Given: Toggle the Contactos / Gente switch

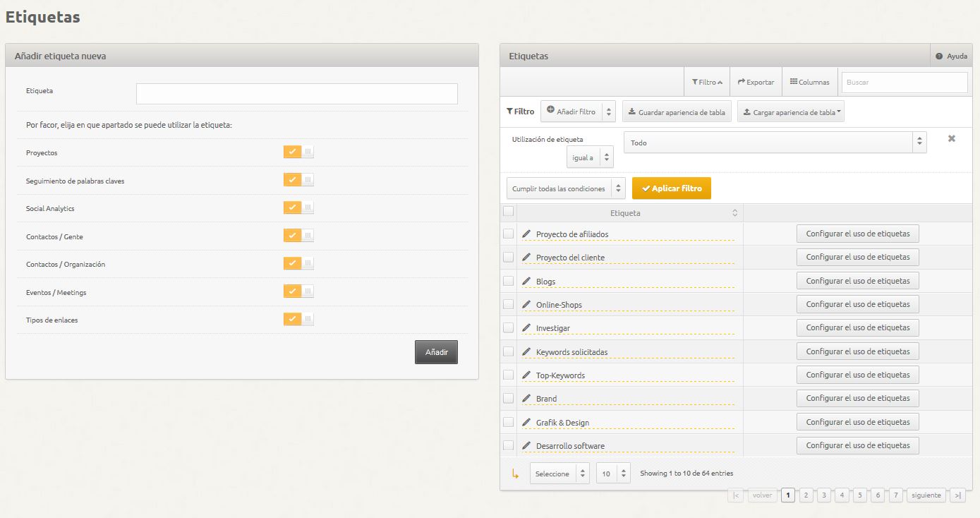Looking at the screenshot, I should tap(298, 236).
